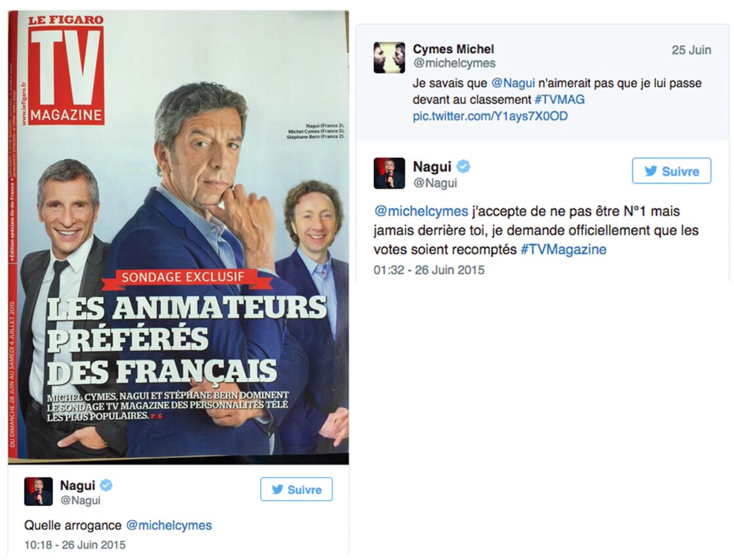The width and height of the screenshot is (734, 560).
Task: Click verified badge next to Nagui on right
Action: (463, 166)
